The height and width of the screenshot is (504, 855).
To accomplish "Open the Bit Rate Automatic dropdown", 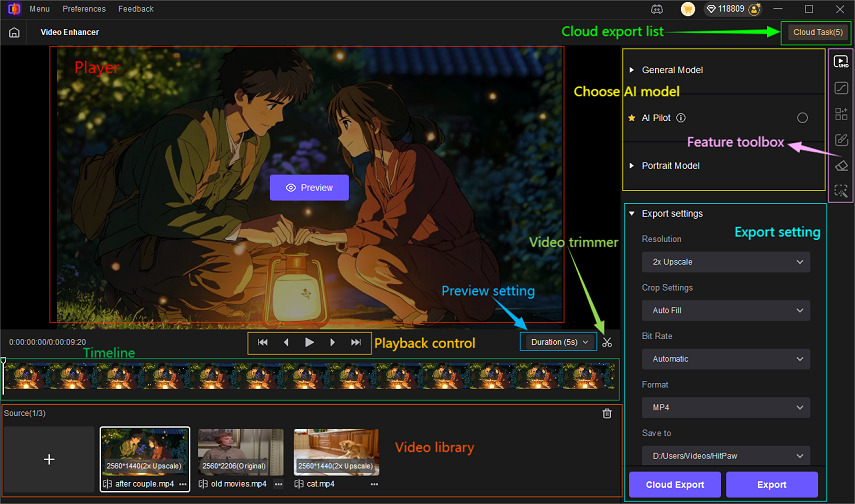I will point(726,359).
